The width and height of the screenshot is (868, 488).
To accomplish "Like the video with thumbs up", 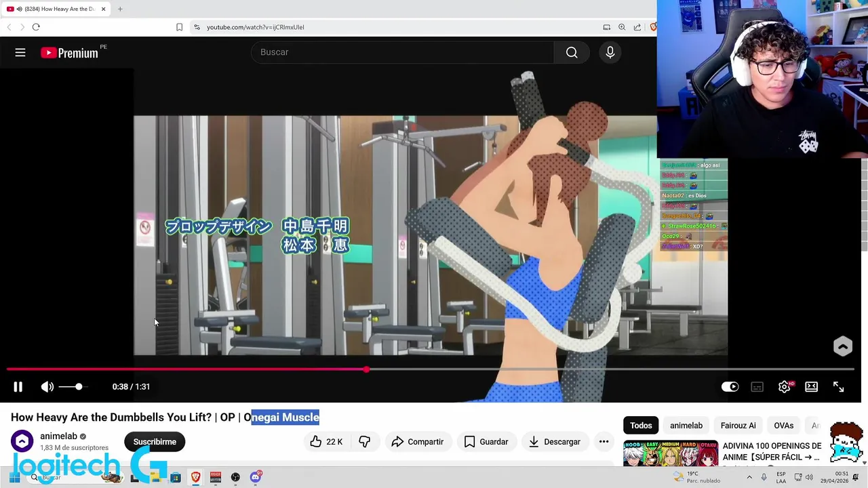I will pyautogui.click(x=326, y=442).
